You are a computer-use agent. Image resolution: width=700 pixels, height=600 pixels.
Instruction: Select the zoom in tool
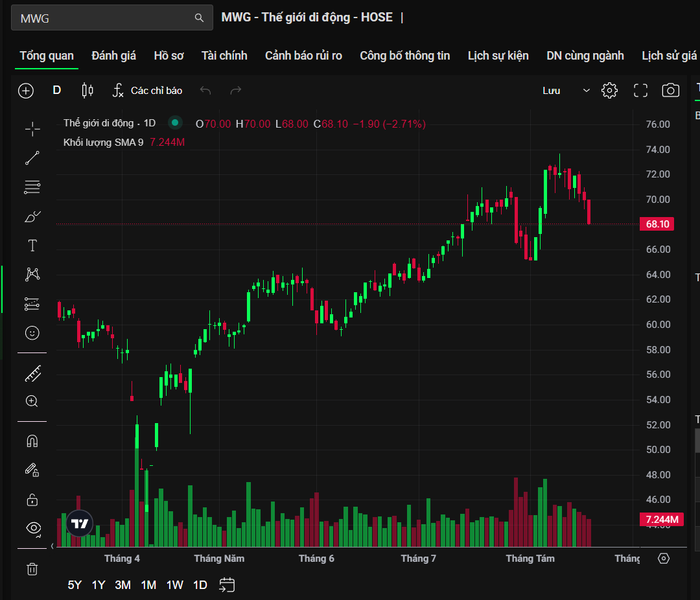click(32, 401)
